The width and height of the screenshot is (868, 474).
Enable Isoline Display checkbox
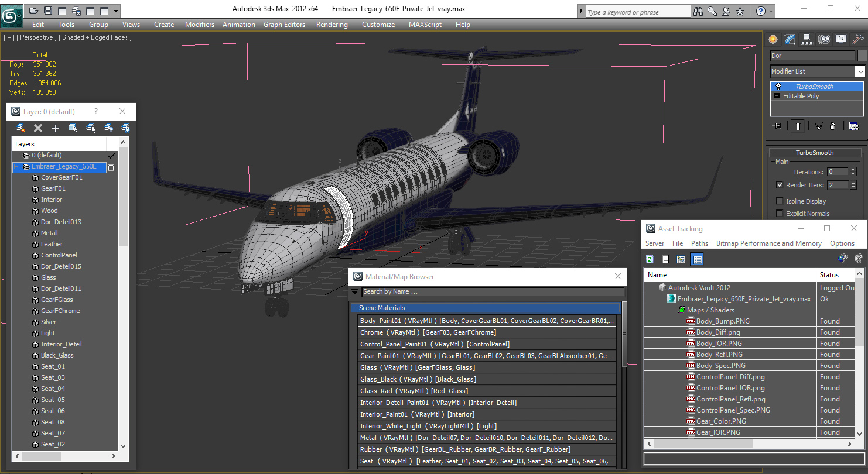click(x=780, y=201)
